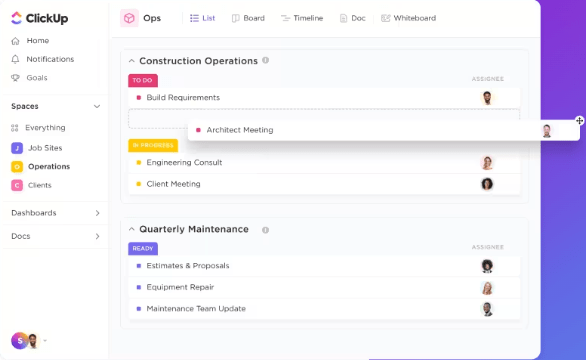Click the Dashboards label
Screen dimensions: 586x360
point(34,213)
